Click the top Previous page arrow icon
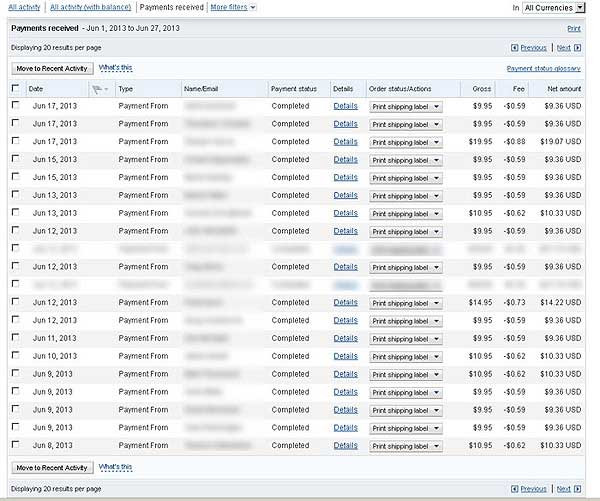The height and width of the screenshot is (501, 600). (x=514, y=47)
